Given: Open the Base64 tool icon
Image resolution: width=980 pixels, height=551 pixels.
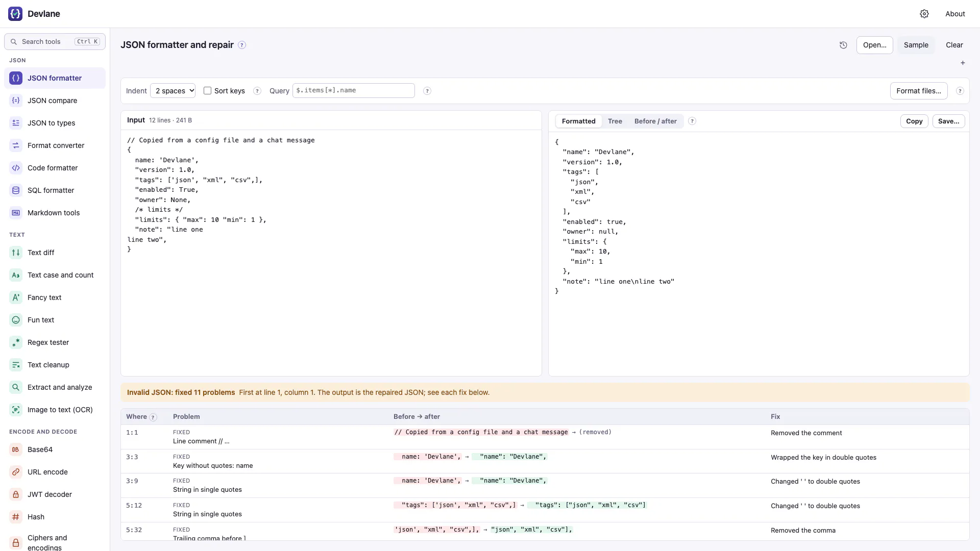Looking at the screenshot, I should [x=16, y=449].
